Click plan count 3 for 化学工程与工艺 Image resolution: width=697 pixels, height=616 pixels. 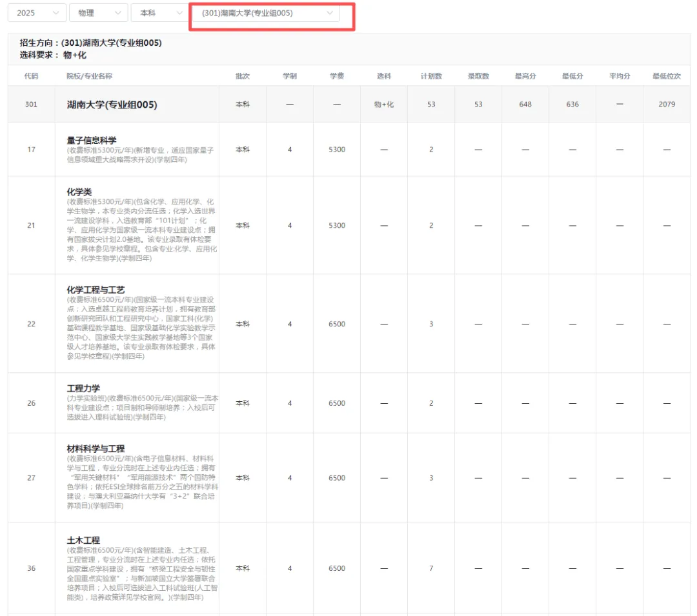[431, 324]
